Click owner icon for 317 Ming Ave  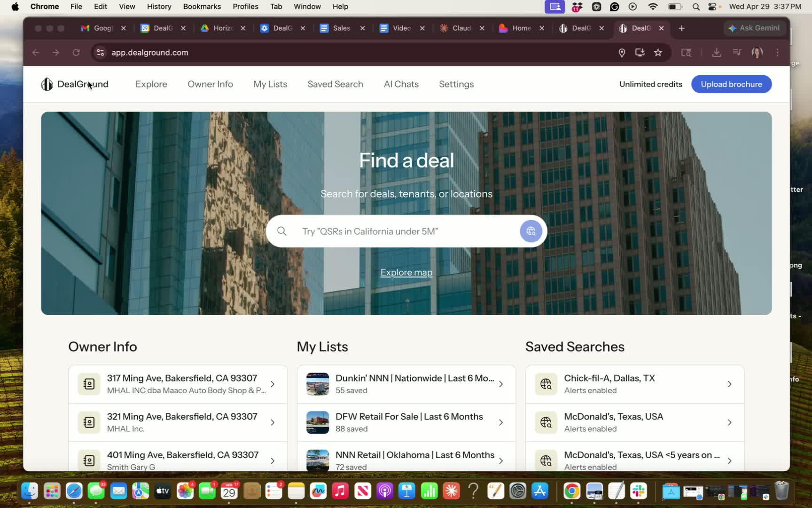[89, 384]
